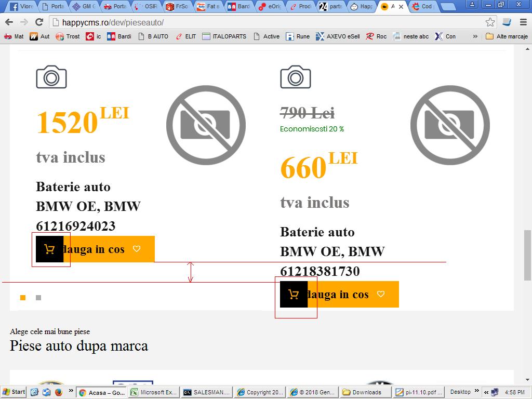The image size is (532, 399).
Task: Open the Bardi bookmark
Action: (x=119, y=36)
